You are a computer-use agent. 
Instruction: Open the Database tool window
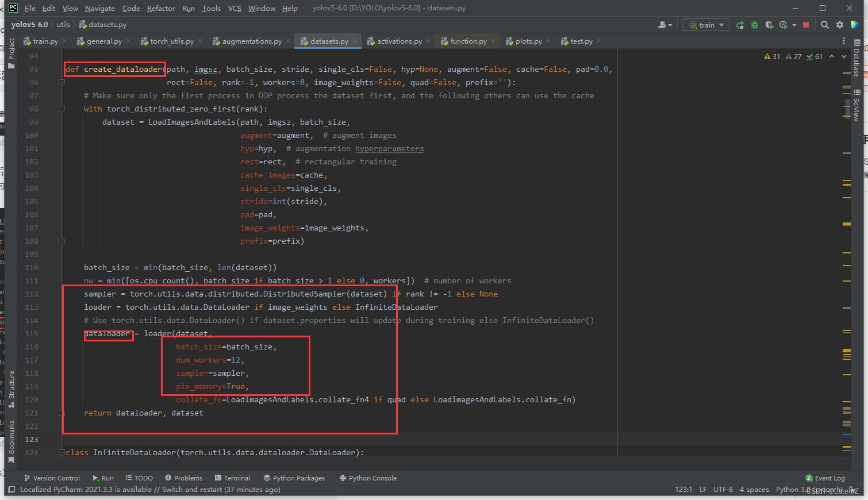pyautogui.click(x=857, y=58)
